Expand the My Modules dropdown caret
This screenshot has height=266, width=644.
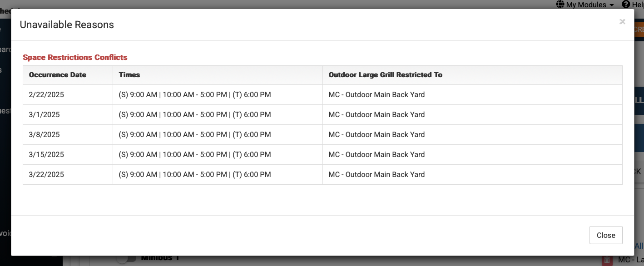612,5
